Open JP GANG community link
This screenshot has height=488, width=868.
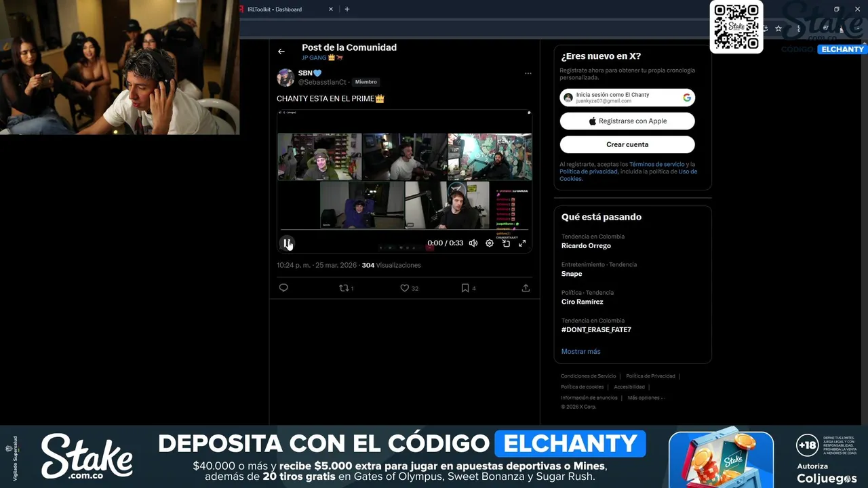click(x=322, y=58)
